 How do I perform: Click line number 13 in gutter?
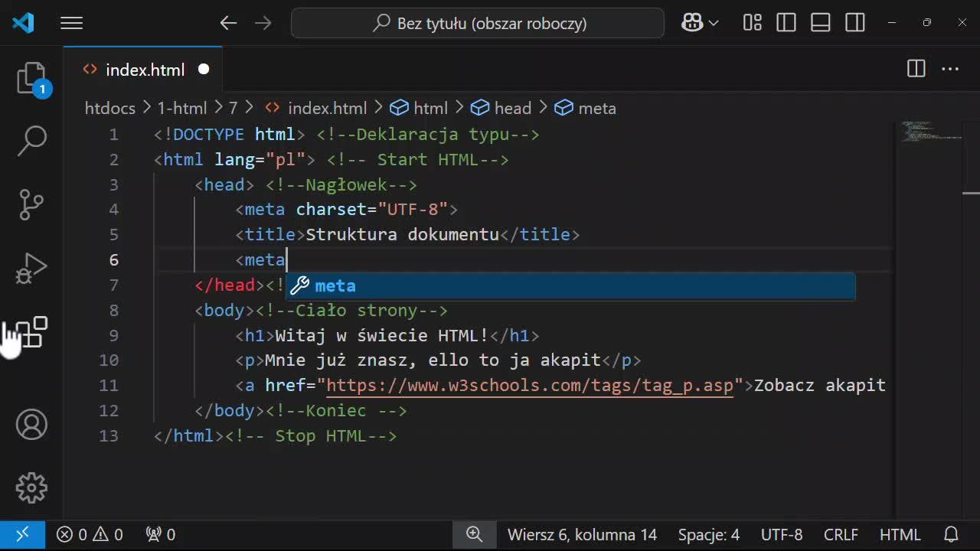coord(109,435)
